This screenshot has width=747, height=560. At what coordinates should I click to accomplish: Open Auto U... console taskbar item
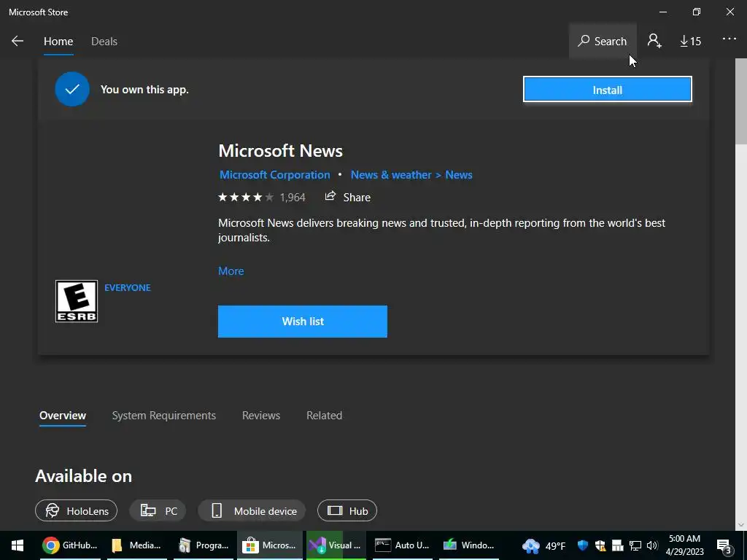tap(403, 545)
